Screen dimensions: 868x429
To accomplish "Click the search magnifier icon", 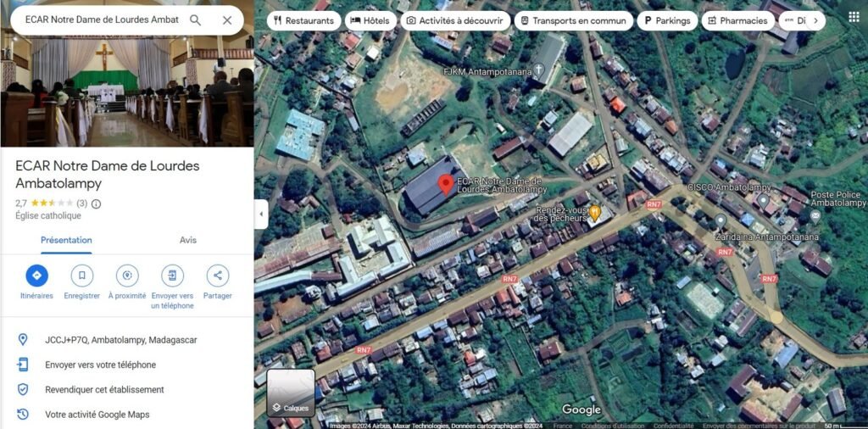I will pyautogui.click(x=195, y=19).
